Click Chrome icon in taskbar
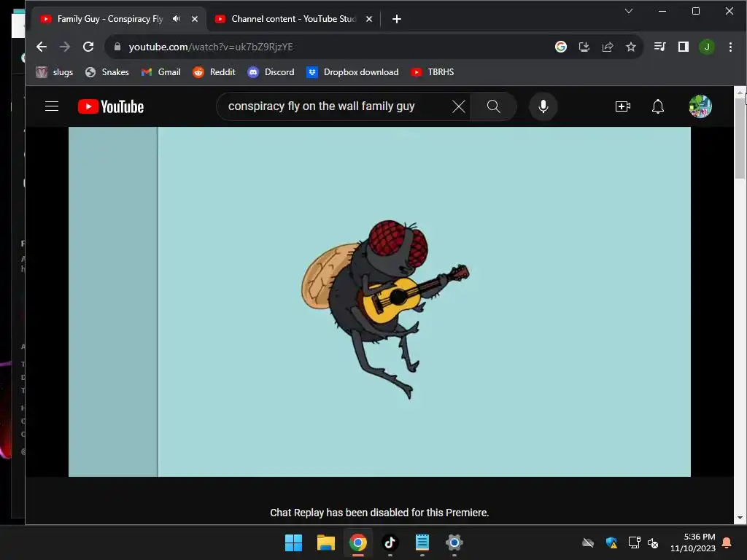 click(357, 542)
